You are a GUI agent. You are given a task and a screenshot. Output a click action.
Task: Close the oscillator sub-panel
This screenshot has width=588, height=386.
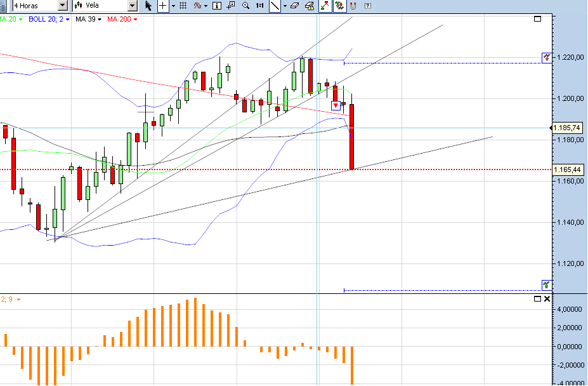click(547, 299)
